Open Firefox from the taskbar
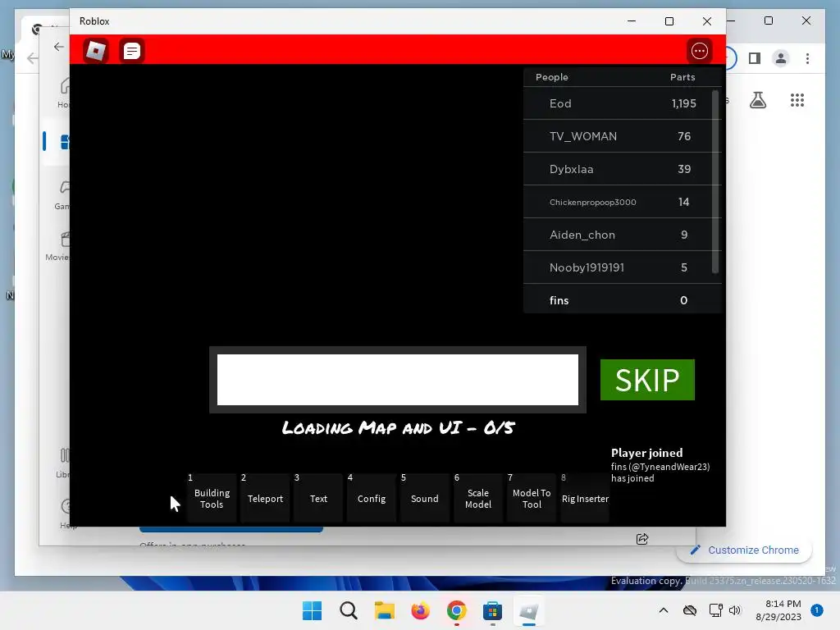 tap(421, 610)
